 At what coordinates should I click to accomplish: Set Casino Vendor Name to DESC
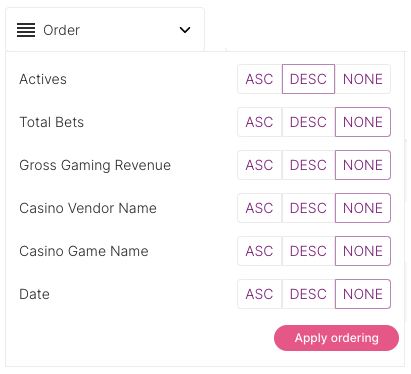pyautogui.click(x=308, y=208)
